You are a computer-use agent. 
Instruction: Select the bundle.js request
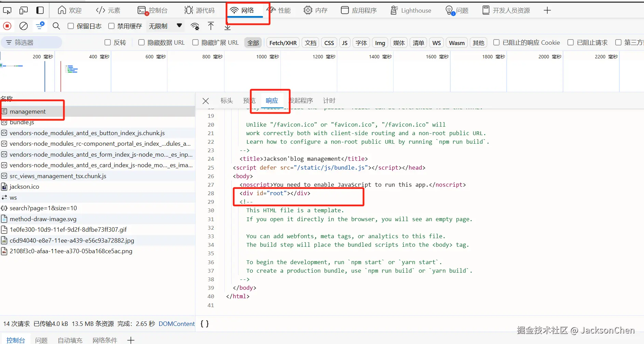click(x=98, y=122)
